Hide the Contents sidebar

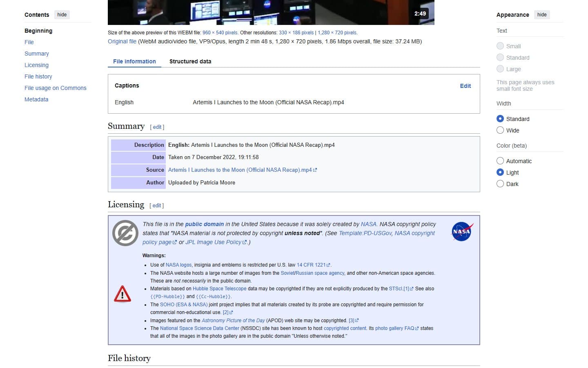pyautogui.click(x=62, y=15)
